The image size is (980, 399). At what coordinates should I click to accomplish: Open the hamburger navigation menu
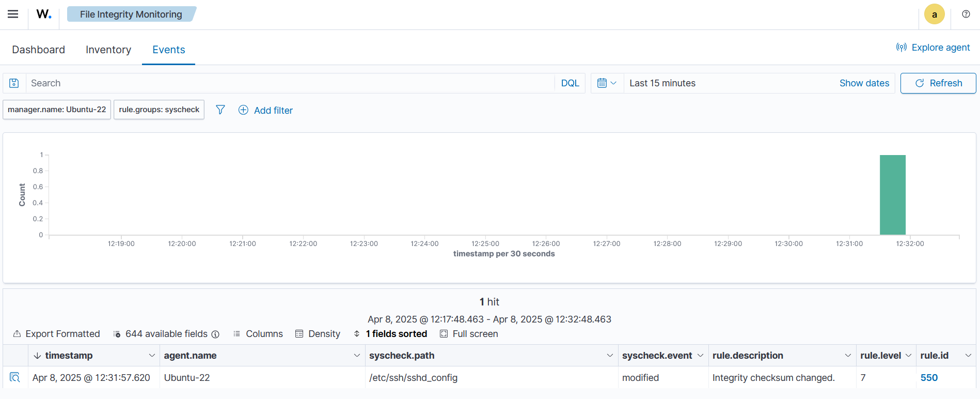(13, 14)
